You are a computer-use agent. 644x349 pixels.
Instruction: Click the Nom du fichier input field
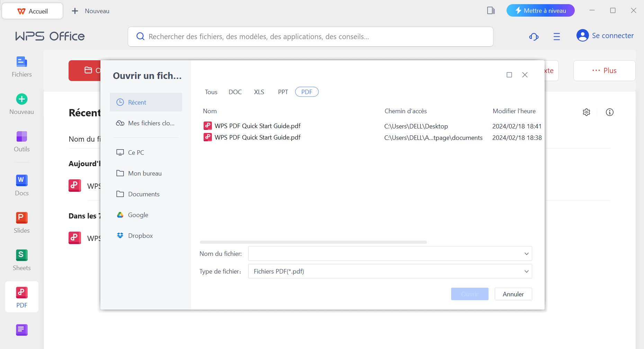click(390, 253)
